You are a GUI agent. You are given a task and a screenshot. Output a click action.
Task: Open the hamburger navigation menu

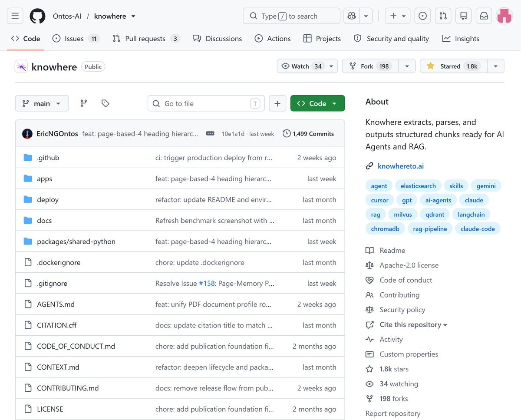15,16
